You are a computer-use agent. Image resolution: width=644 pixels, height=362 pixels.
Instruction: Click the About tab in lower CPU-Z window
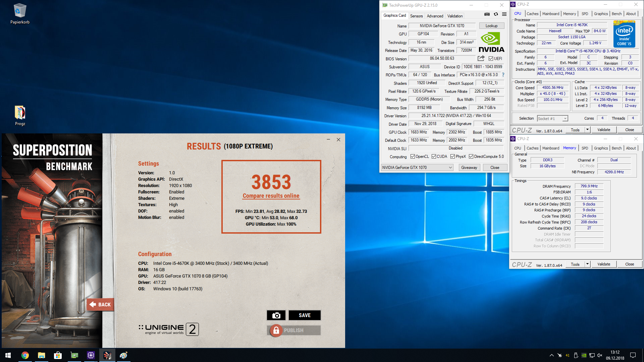[631, 148]
